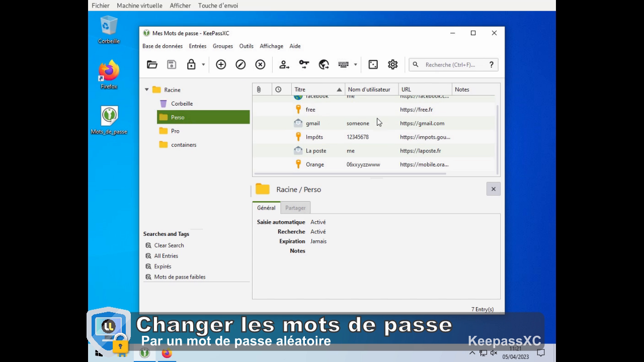Screen dimensions: 644x362
Task: Lock the database with padlock icon
Action: tap(191, 64)
